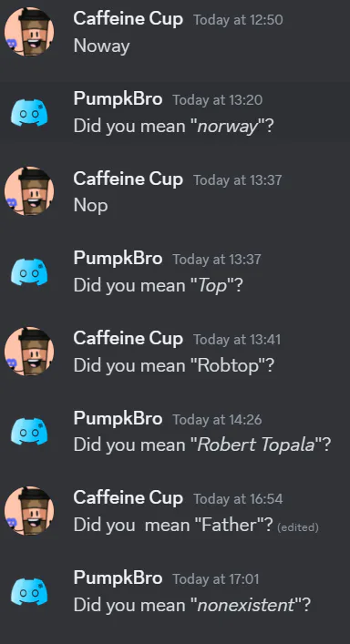
Task: Select the "Nop" message text
Action: coord(91,205)
